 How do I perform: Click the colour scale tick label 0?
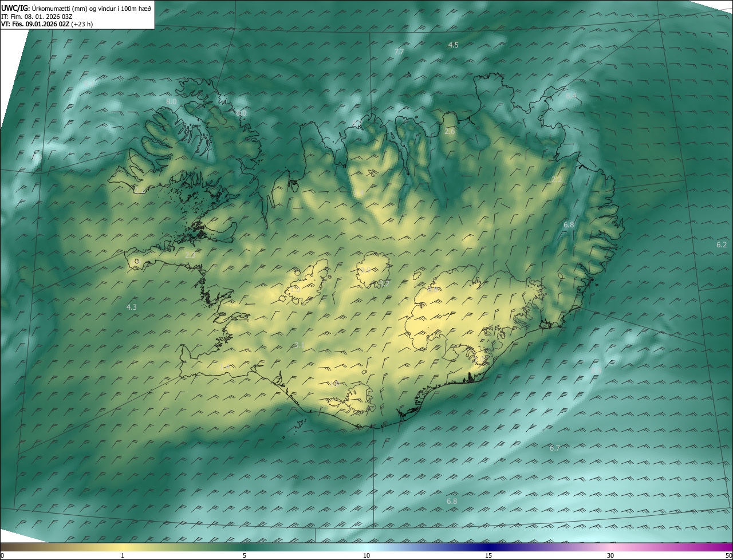[2, 555]
